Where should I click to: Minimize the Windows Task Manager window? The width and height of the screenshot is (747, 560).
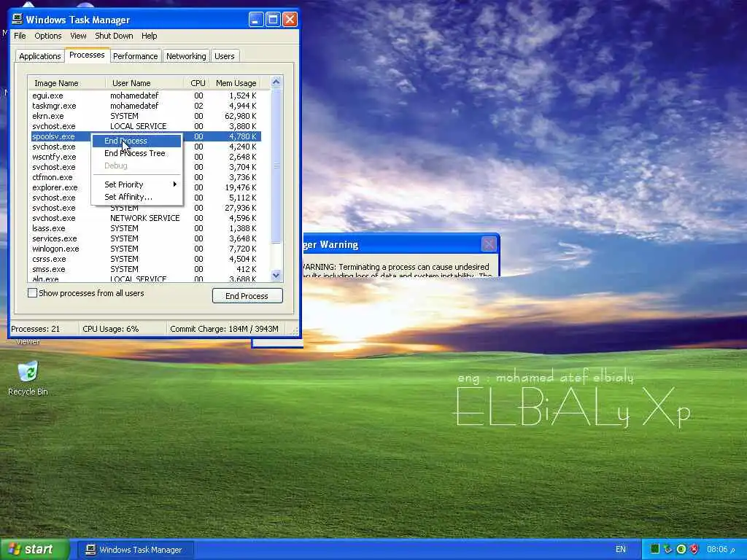pyautogui.click(x=256, y=20)
